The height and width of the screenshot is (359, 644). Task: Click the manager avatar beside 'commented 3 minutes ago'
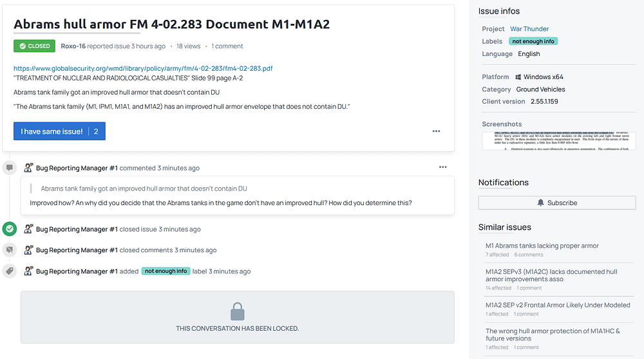tap(28, 167)
